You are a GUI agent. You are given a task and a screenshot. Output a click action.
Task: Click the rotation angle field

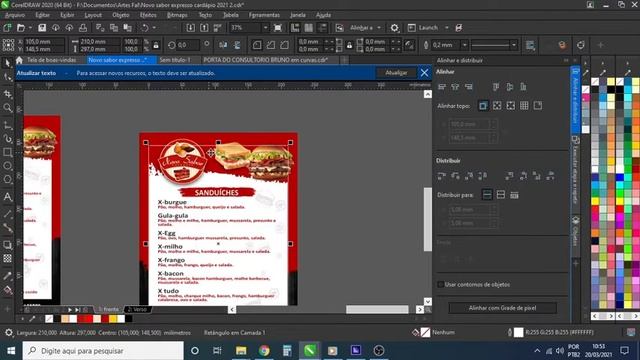188,45
